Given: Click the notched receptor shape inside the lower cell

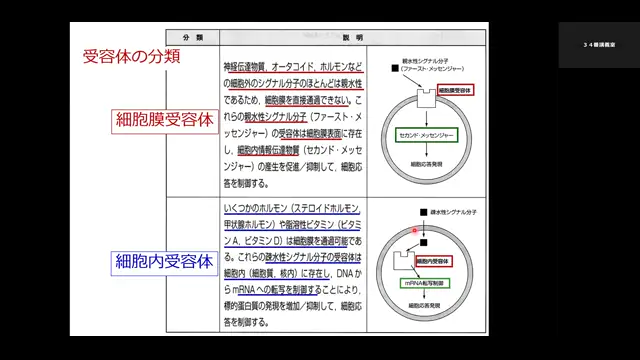Looking at the screenshot, I should [404, 261].
